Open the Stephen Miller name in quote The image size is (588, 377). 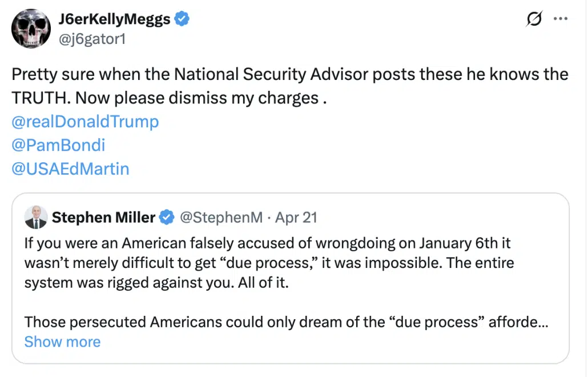[103, 217]
